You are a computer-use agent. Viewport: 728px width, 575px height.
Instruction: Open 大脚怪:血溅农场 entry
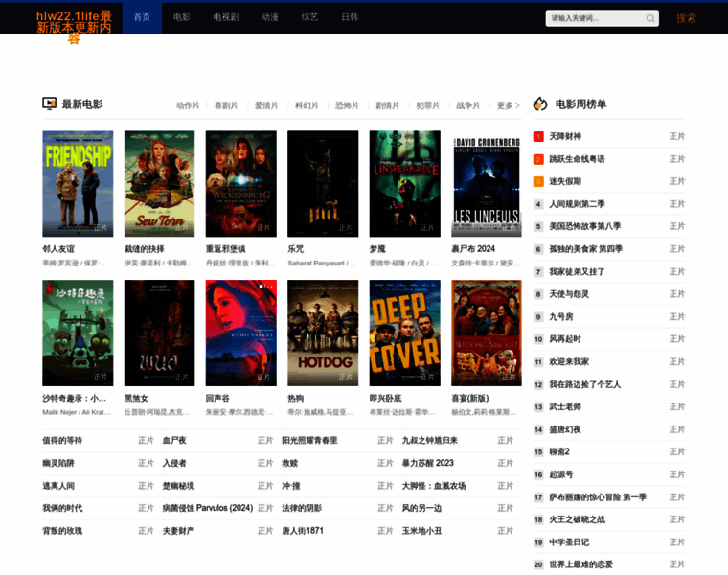coord(434,486)
